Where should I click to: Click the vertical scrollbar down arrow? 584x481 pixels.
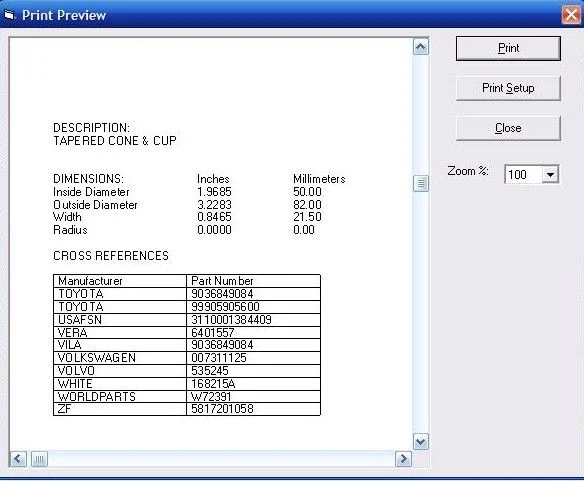[420, 442]
